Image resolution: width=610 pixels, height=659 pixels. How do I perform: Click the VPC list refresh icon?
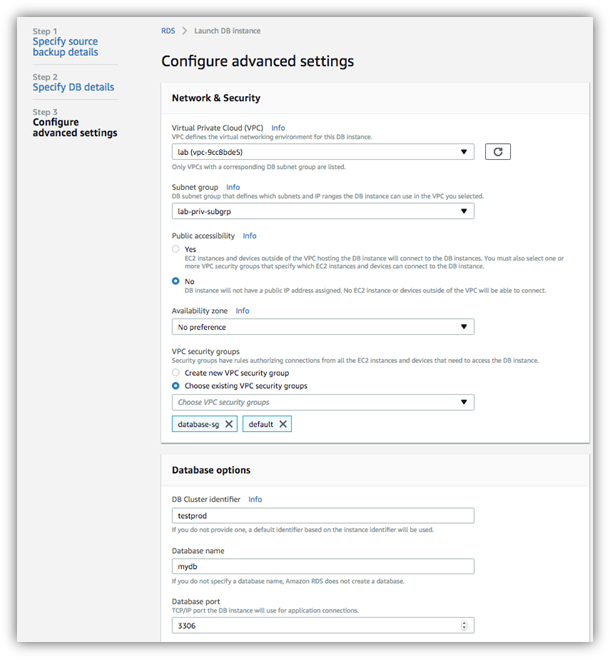pos(497,152)
